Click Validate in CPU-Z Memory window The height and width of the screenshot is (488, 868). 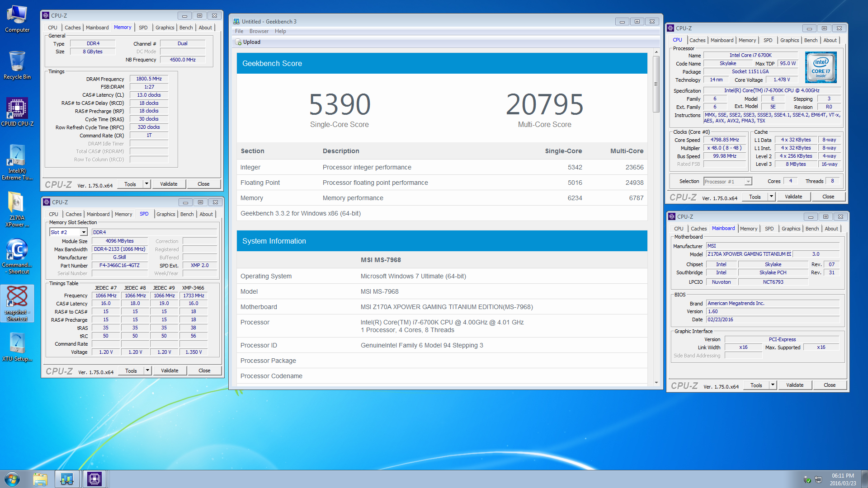click(x=169, y=184)
